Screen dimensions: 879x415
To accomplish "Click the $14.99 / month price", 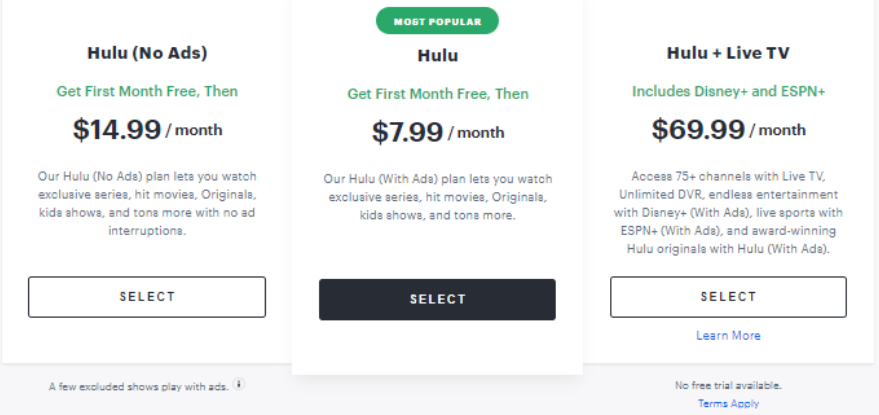I will pos(147,130).
